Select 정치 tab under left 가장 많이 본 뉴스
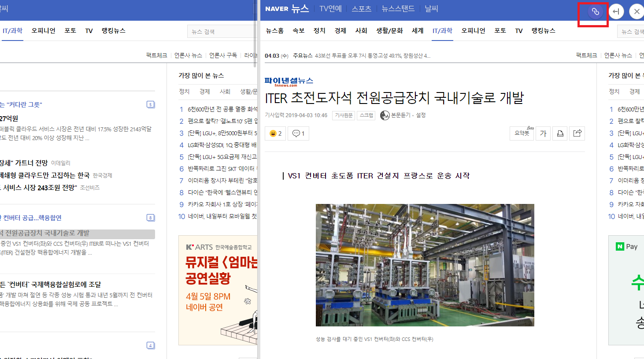Viewport: 644px width, 359px height. pos(184,91)
